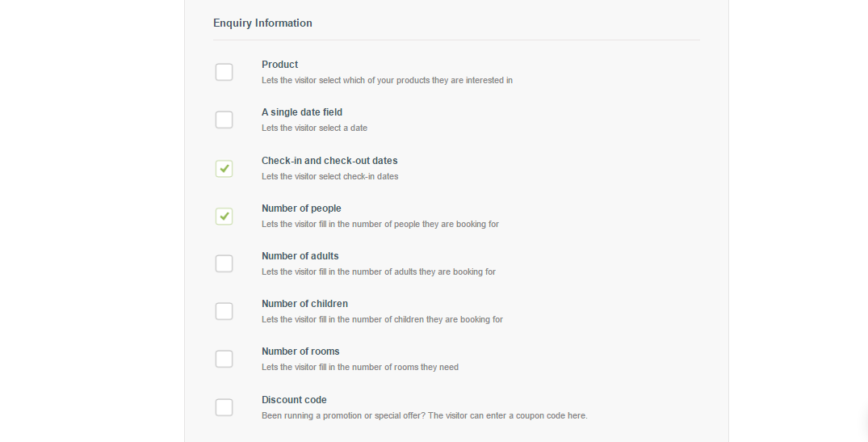Select the "Number of rooms" label
This screenshot has width=868, height=442.
click(300, 351)
